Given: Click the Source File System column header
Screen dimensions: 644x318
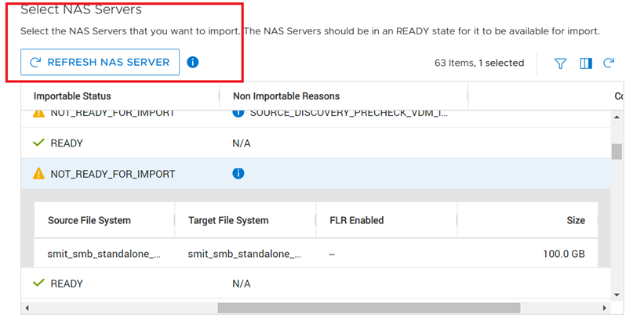Looking at the screenshot, I should point(89,220).
